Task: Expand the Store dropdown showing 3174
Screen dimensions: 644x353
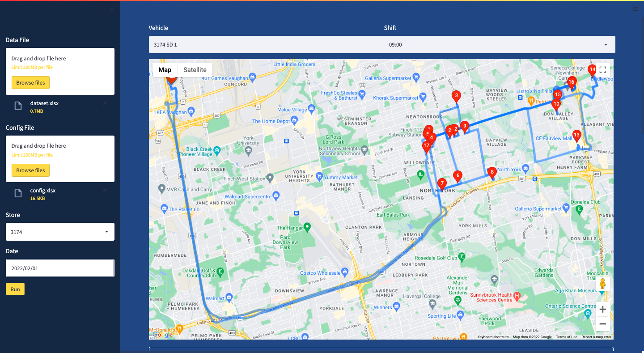Action: point(60,232)
